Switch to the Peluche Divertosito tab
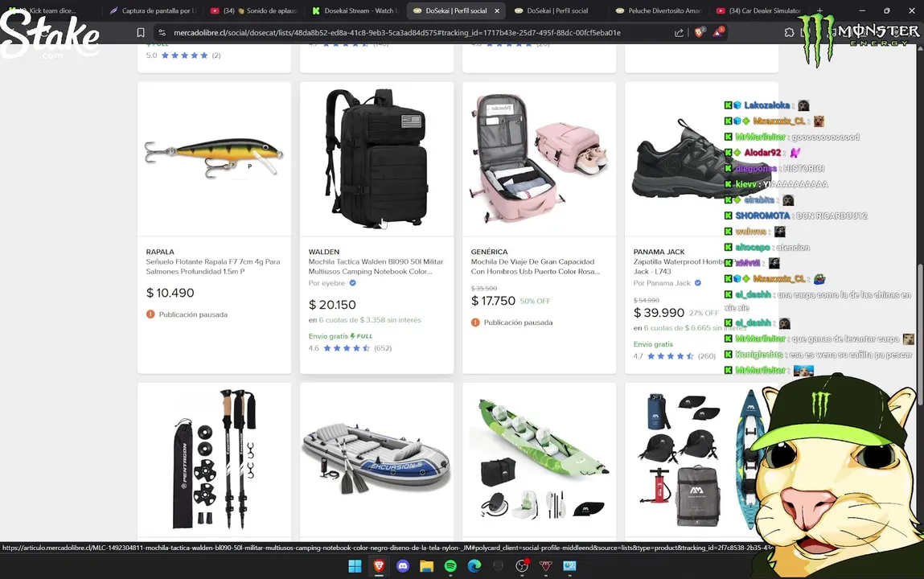Screen dimensions: 924x579 point(659,10)
